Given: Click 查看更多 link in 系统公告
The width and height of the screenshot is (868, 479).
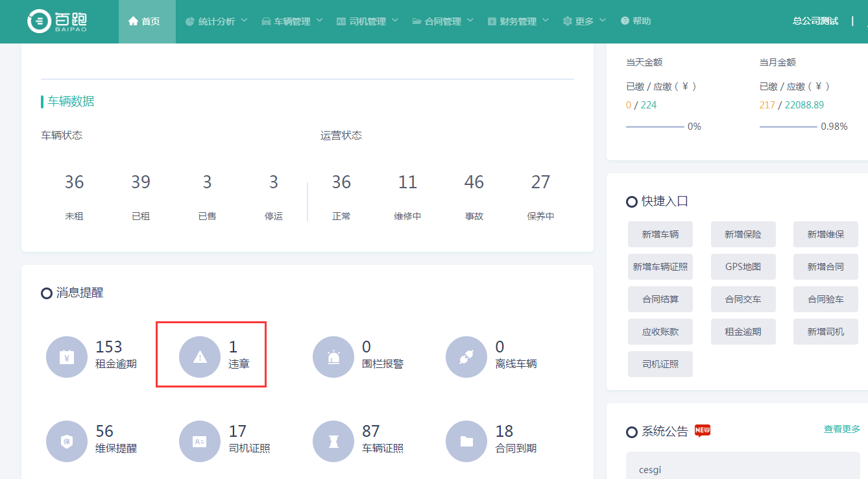Looking at the screenshot, I should pos(841,429).
